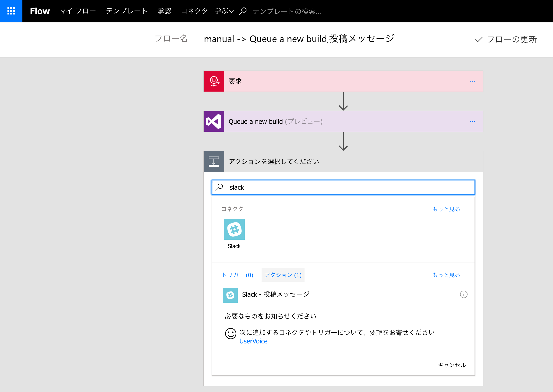553x392 pixels.
Task: Open the app launcher waffle icon
Action: pyautogui.click(x=11, y=11)
